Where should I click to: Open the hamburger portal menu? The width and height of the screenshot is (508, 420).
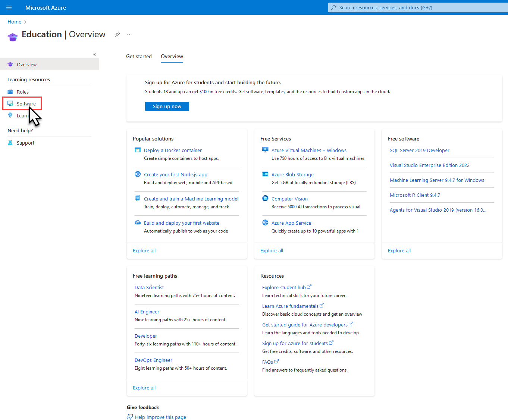click(9, 7)
